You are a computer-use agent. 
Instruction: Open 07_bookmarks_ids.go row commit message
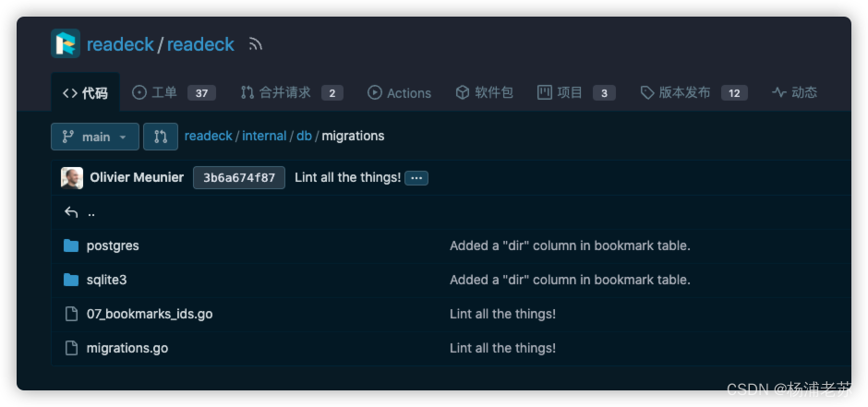coord(502,314)
